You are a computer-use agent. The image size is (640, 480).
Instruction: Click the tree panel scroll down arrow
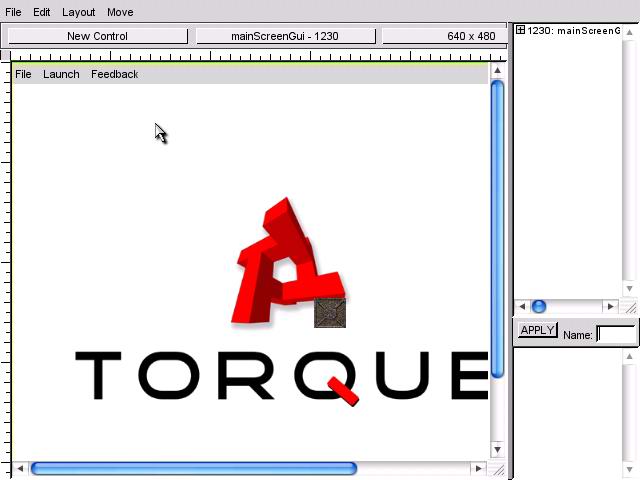point(629,289)
